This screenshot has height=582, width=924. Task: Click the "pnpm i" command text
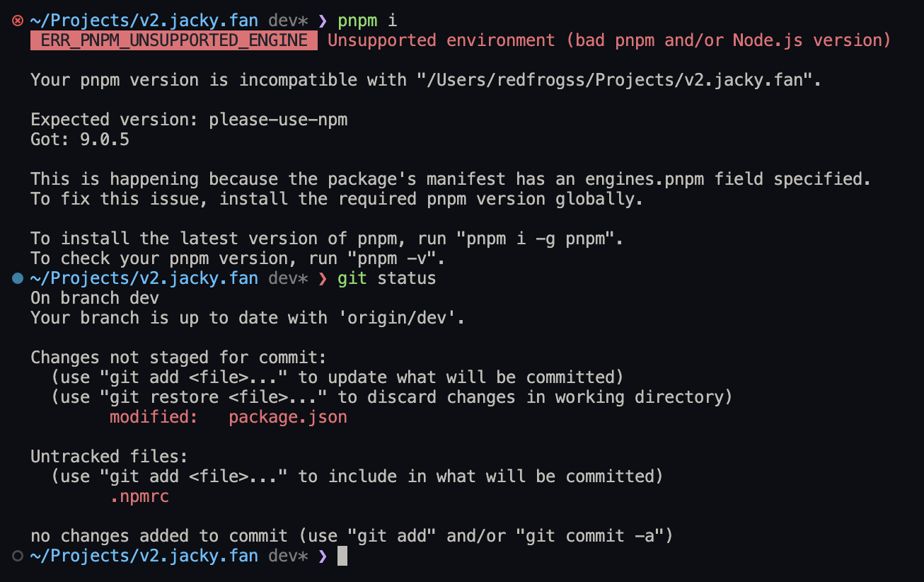(367, 21)
